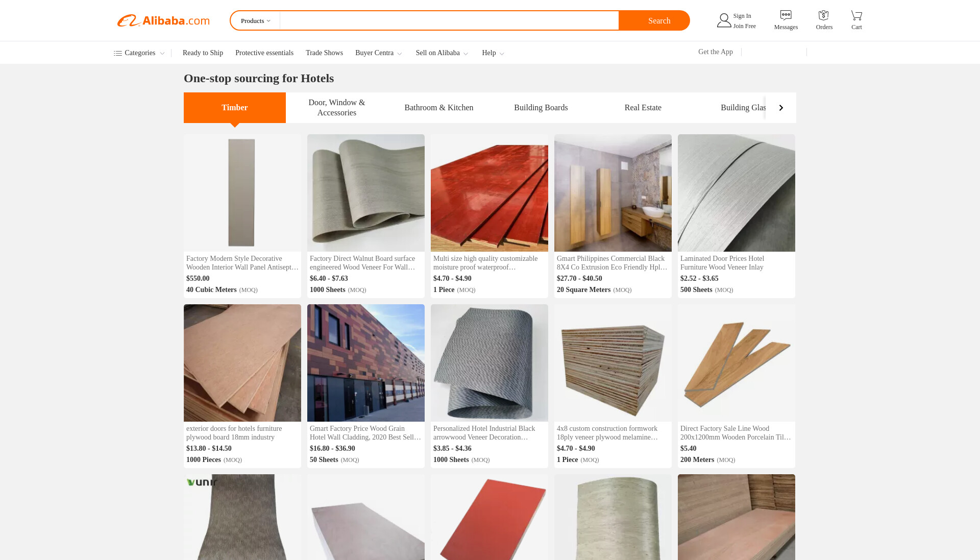Switch to Door, Window & Accessories tab
980x560 pixels.
(337, 108)
